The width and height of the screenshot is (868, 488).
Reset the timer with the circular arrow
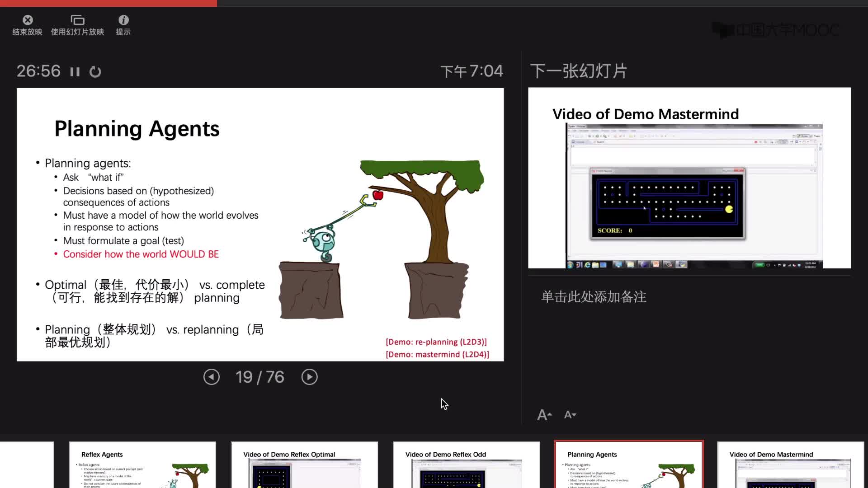(95, 72)
